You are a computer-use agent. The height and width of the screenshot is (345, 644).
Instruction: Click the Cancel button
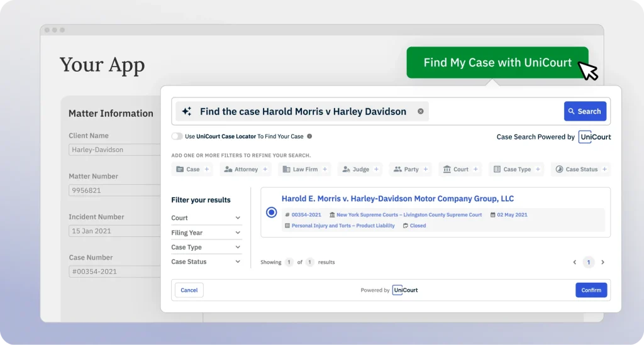pyautogui.click(x=189, y=290)
